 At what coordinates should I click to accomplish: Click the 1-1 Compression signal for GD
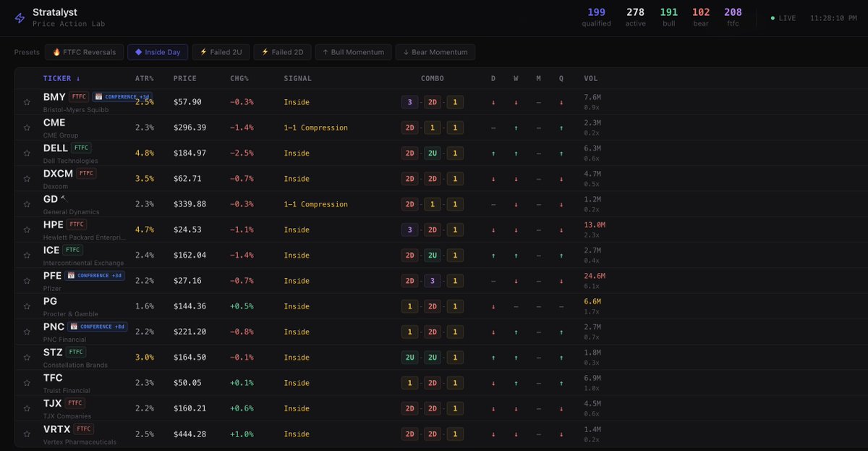coord(315,204)
